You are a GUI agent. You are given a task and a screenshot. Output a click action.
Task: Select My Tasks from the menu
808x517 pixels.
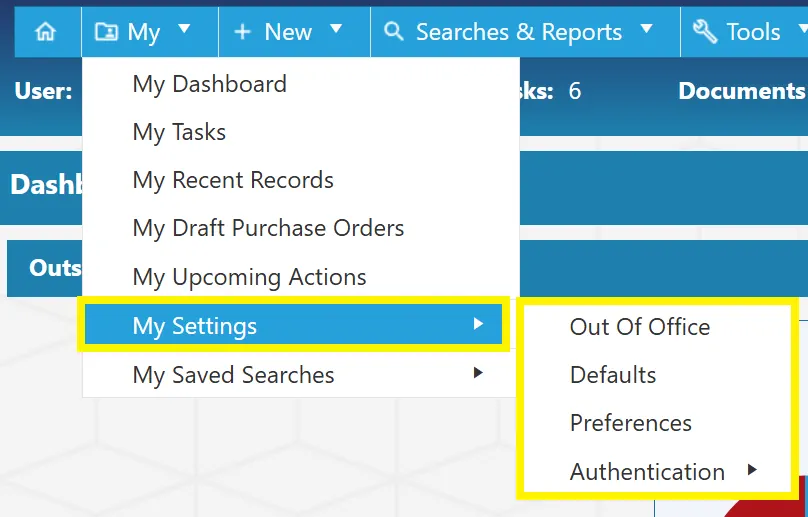click(x=301, y=132)
